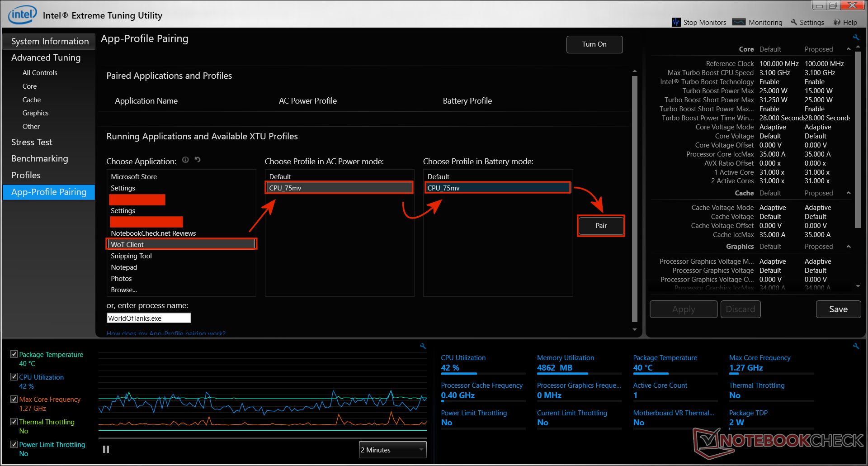The height and width of the screenshot is (466, 868).
Task: Toggle Package Temperature checkbox
Action: pyautogui.click(x=14, y=354)
